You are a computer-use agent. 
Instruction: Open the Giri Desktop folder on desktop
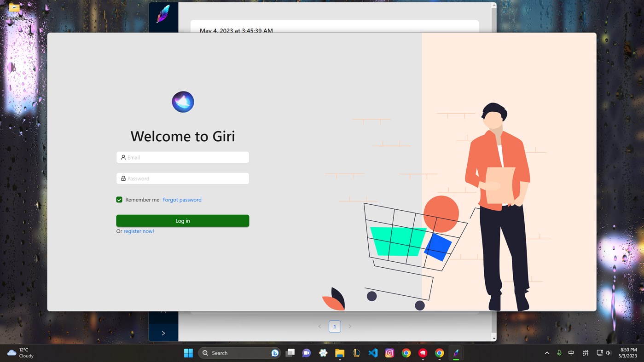coord(14,12)
